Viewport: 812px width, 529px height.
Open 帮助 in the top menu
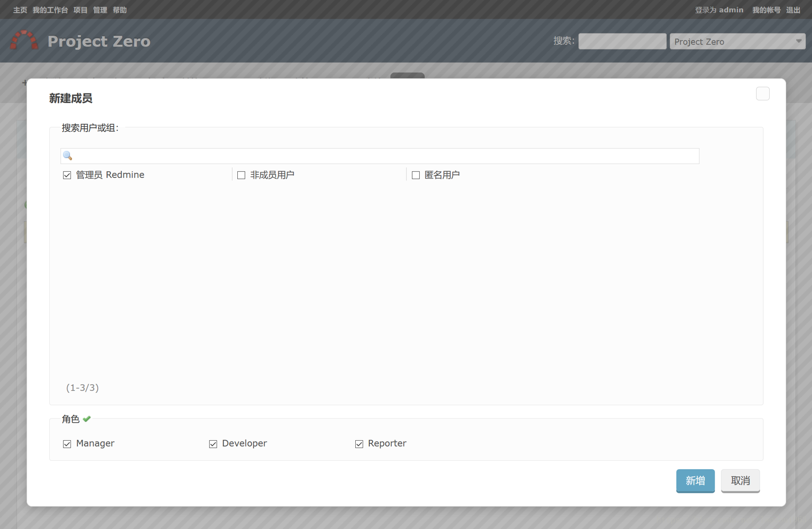(120, 10)
